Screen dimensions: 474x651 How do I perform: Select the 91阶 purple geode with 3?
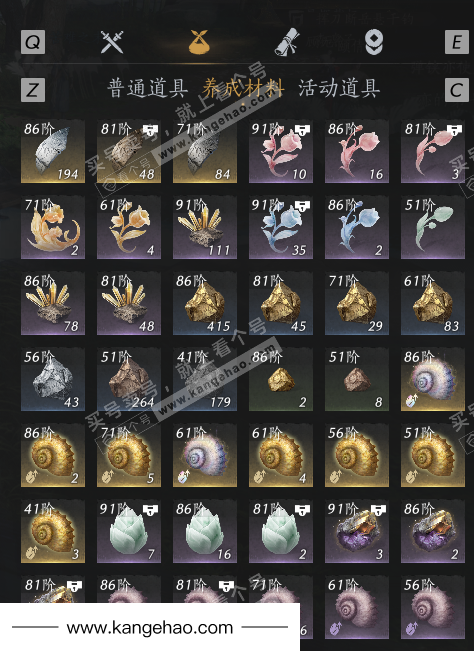click(x=357, y=531)
